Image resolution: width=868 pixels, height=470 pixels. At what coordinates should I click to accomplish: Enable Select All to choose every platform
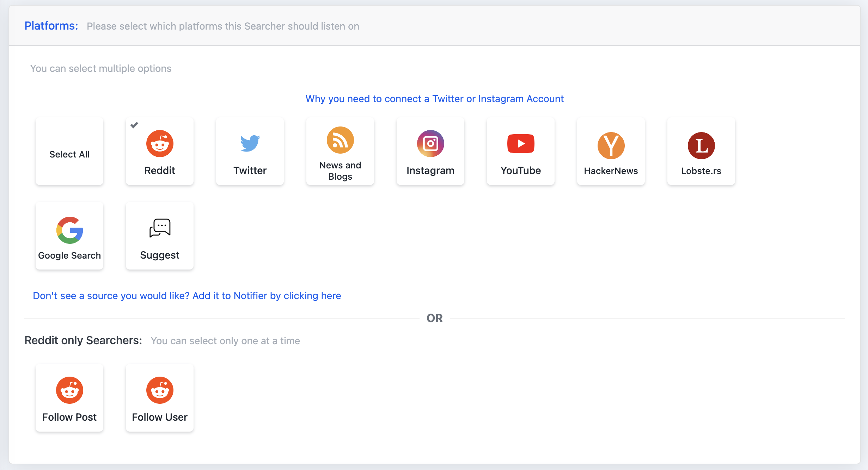click(69, 151)
